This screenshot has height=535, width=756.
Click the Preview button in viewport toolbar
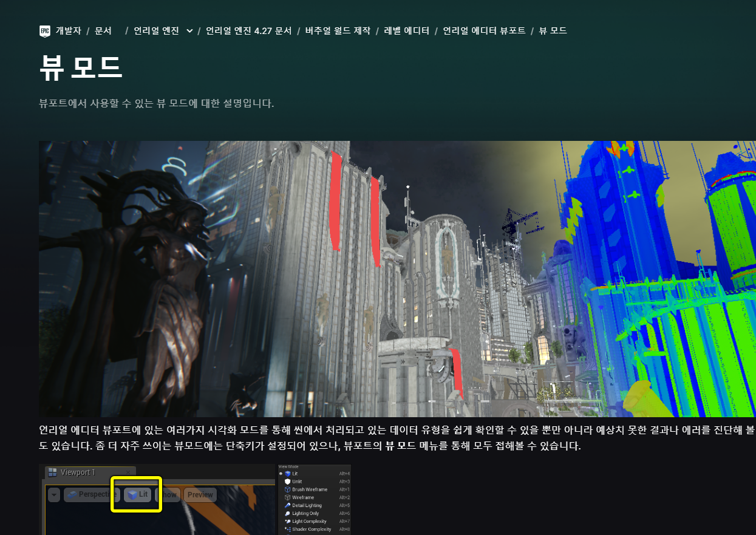click(x=200, y=495)
